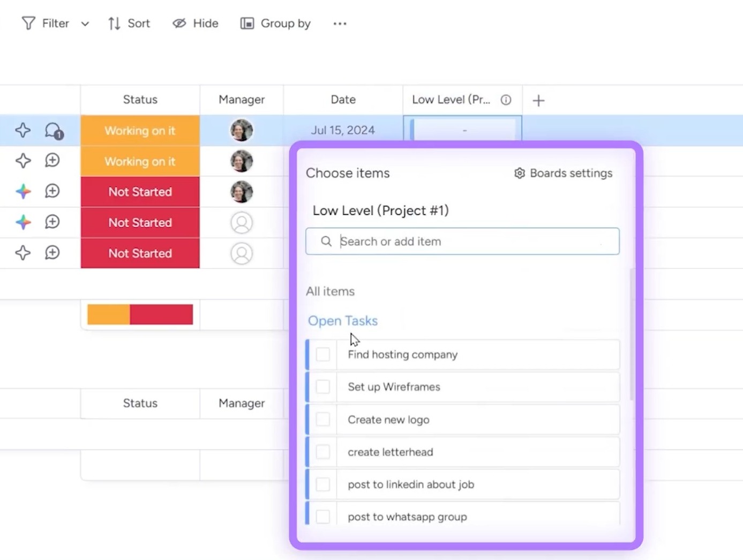Viewport: 743px width, 560px height.
Task: Click the Open Tasks link
Action: coord(342,320)
